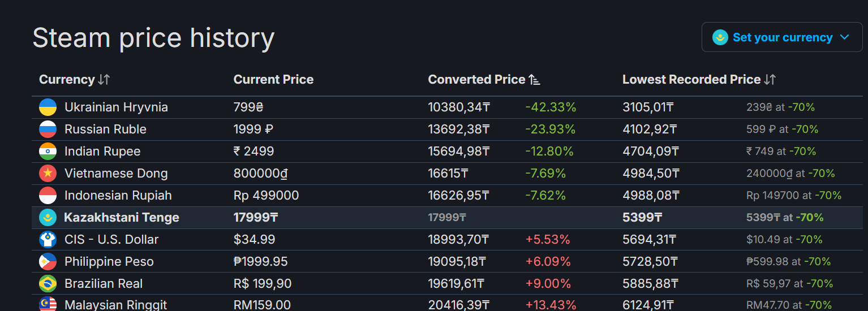Click the Philippine flag icon
Viewport: 868px width, 311px height.
(x=48, y=261)
